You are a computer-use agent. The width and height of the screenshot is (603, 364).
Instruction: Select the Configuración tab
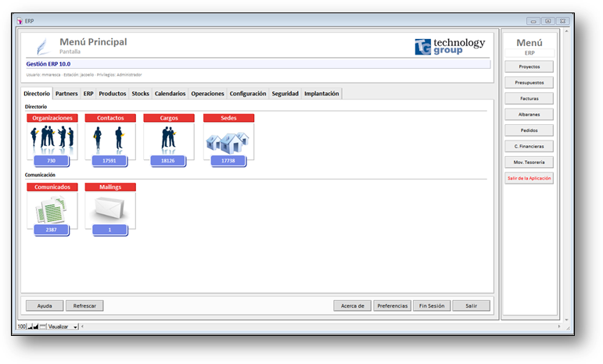[x=247, y=94]
